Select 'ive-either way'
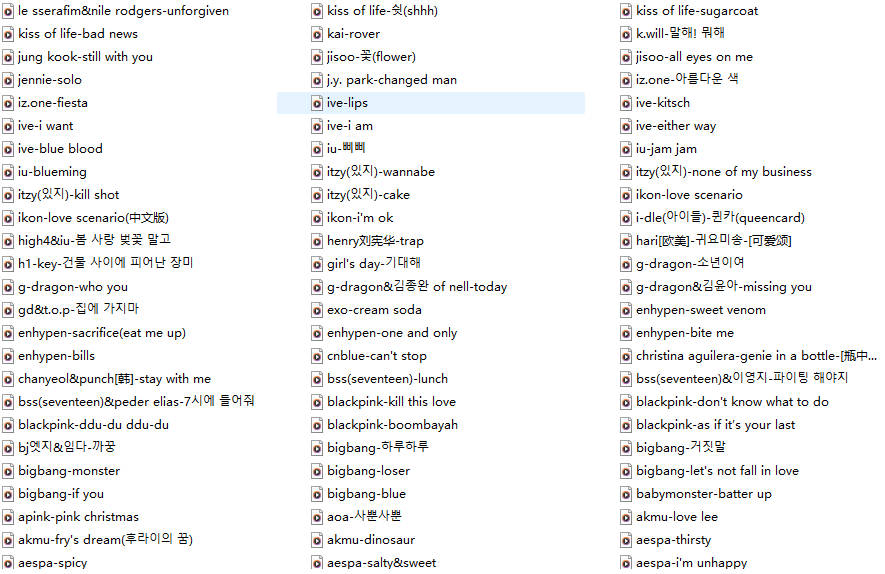 coord(676,126)
